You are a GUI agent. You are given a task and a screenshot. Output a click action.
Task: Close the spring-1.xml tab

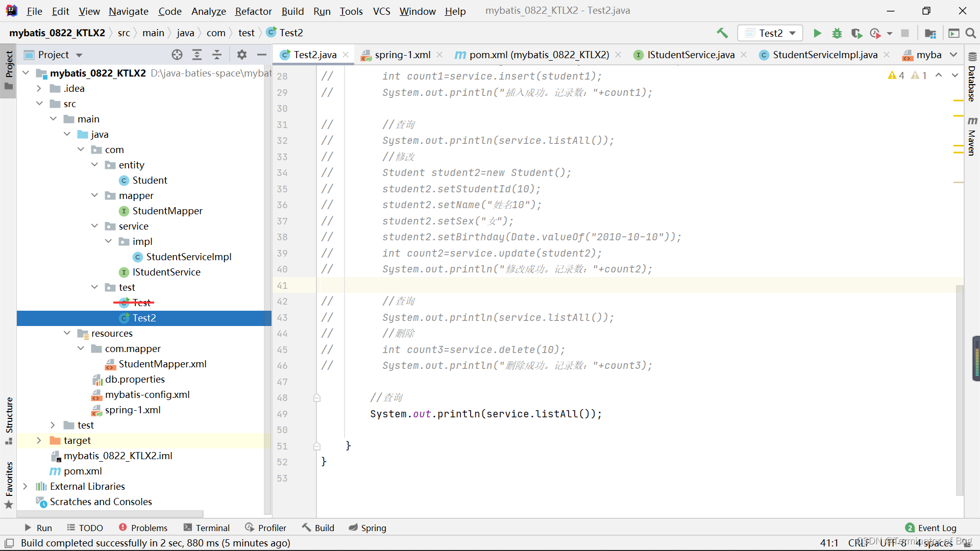pyautogui.click(x=439, y=55)
